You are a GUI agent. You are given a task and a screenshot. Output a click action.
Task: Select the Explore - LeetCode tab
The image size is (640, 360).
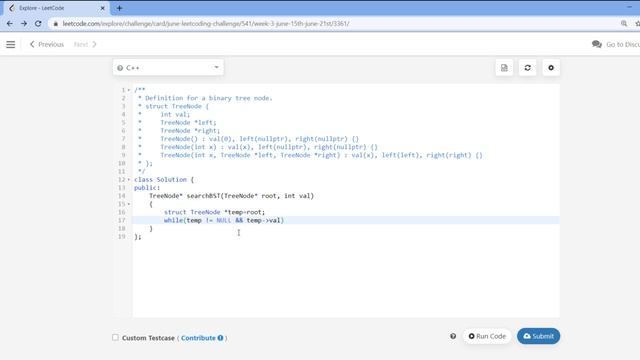55,8
